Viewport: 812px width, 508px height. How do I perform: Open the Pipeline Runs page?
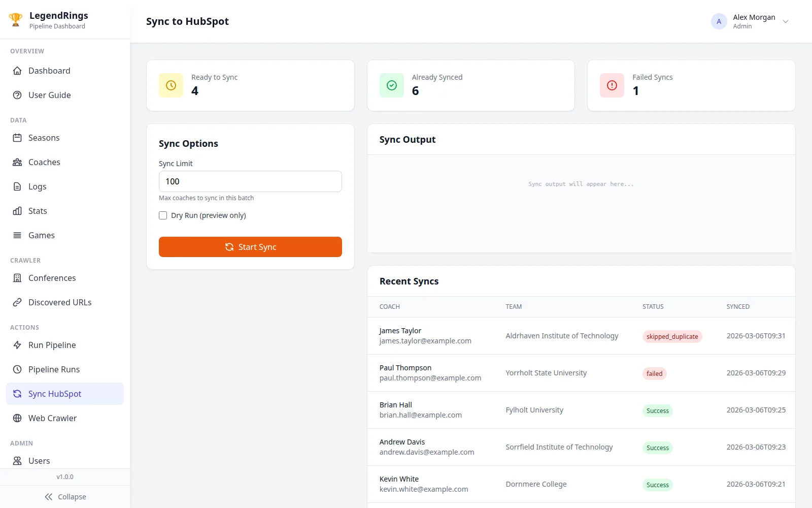point(65,369)
